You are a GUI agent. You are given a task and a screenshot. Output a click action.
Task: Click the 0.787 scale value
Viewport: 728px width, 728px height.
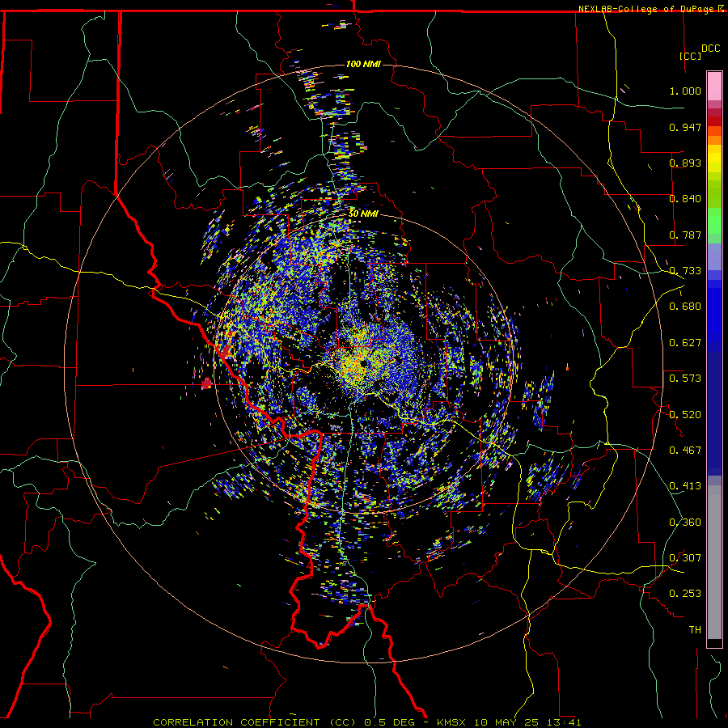pos(685,235)
